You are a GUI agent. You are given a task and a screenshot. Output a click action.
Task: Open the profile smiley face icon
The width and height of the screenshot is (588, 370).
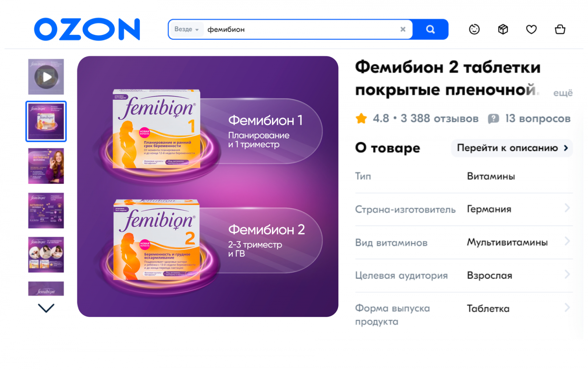pyautogui.click(x=474, y=29)
